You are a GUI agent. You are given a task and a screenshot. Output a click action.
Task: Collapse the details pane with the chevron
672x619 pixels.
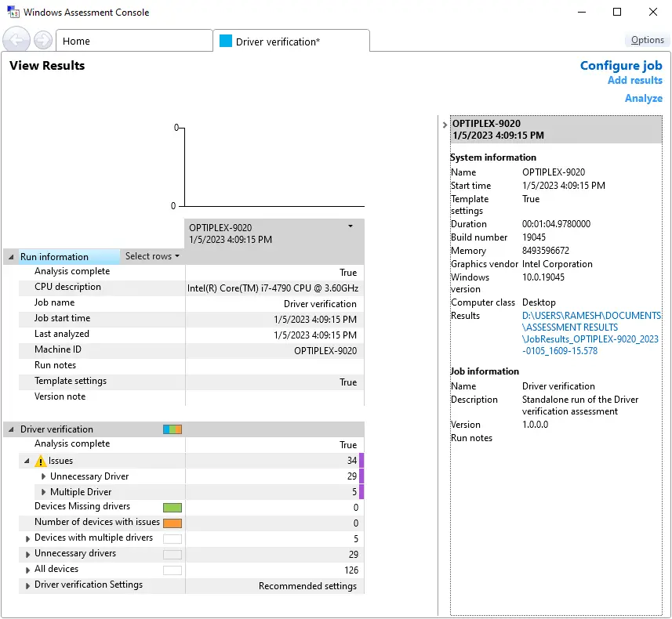tap(445, 125)
